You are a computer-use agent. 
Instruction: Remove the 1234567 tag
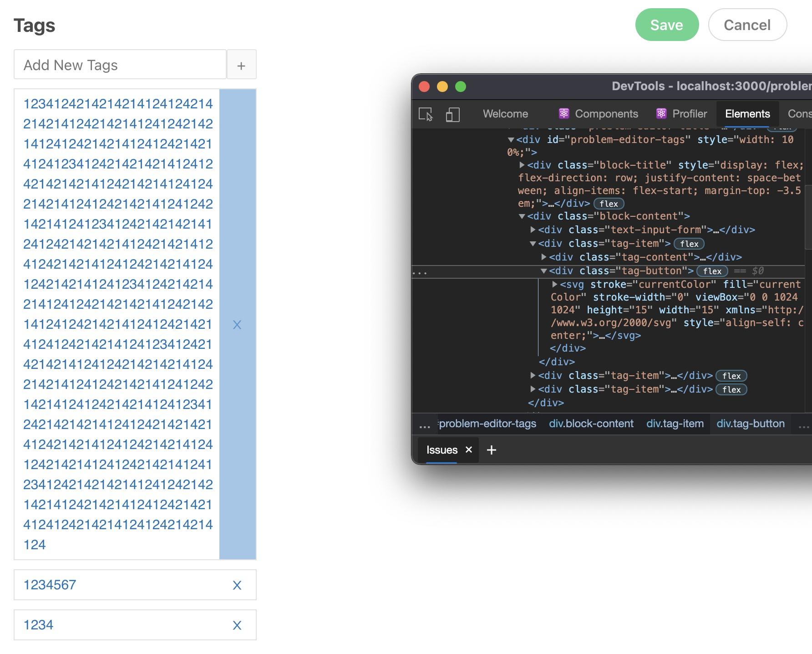[237, 585]
